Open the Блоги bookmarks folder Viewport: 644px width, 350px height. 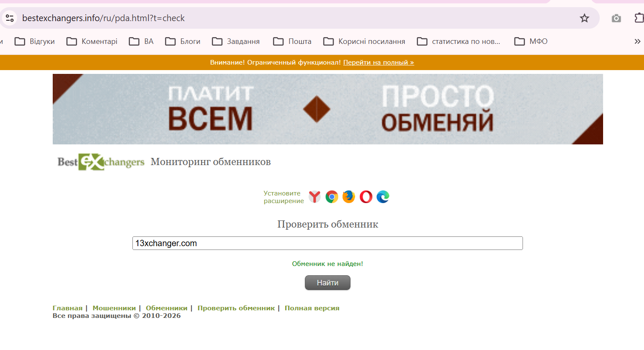coord(183,41)
